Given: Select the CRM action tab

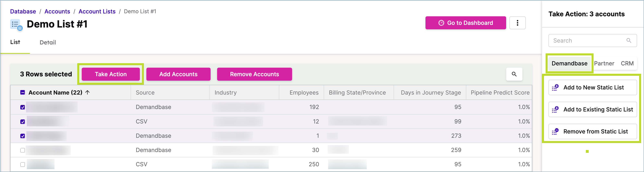Looking at the screenshot, I should point(627,63).
